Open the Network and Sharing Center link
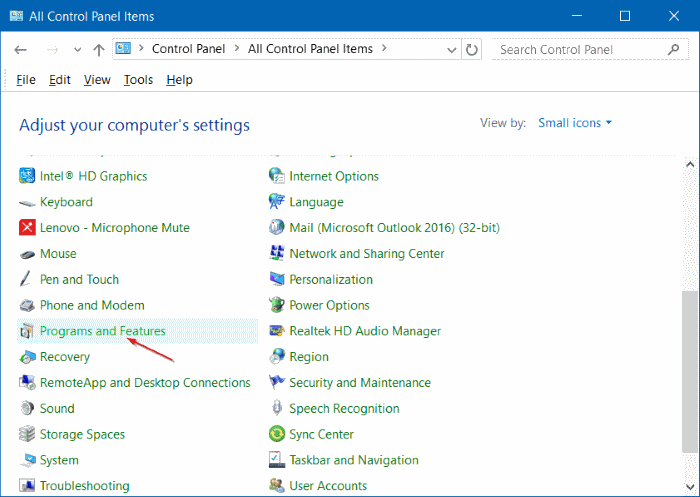The image size is (700, 497). 367,254
